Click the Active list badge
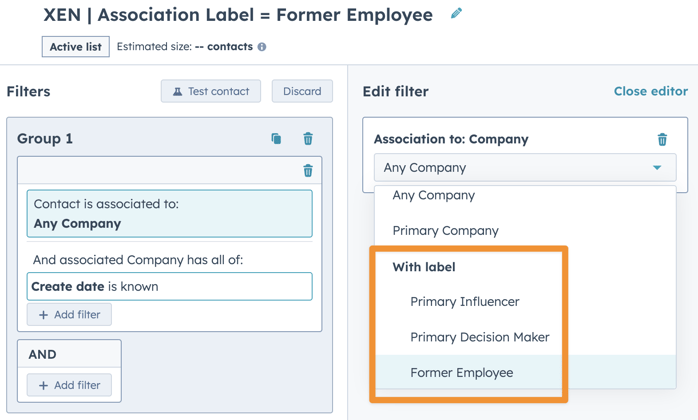This screenshot has height=420, width=698. click(76, 47)
